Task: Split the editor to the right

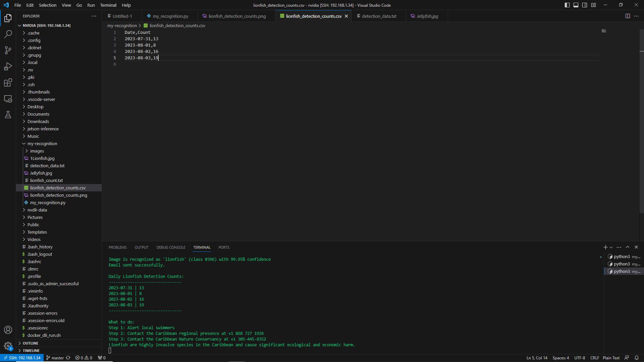Action: coord(628,16)
